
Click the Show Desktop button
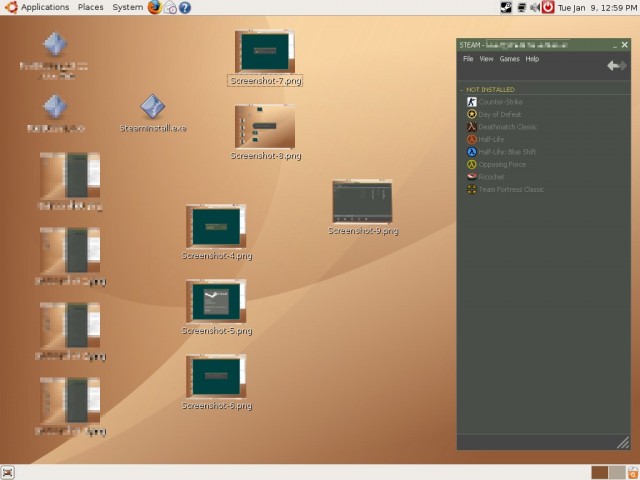click(8, 473)
